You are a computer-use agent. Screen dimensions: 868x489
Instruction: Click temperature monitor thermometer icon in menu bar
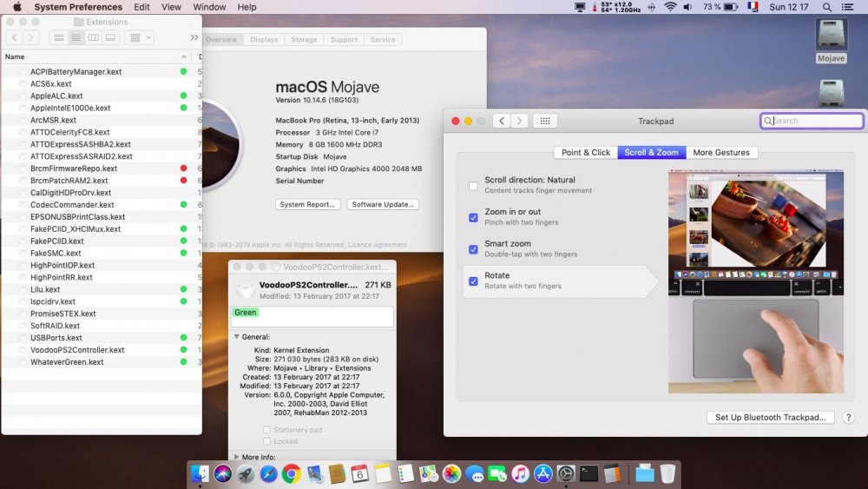595,7
